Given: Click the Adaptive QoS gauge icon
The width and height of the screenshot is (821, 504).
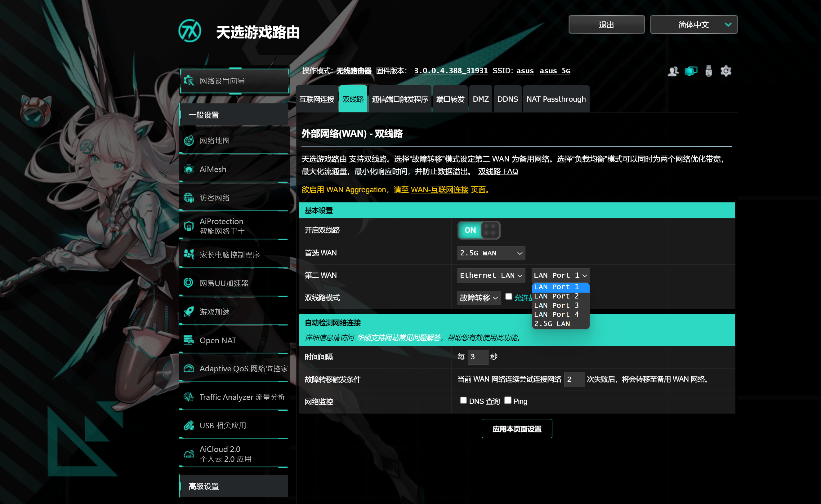Looking at the screenshot, I should point(189,368).
